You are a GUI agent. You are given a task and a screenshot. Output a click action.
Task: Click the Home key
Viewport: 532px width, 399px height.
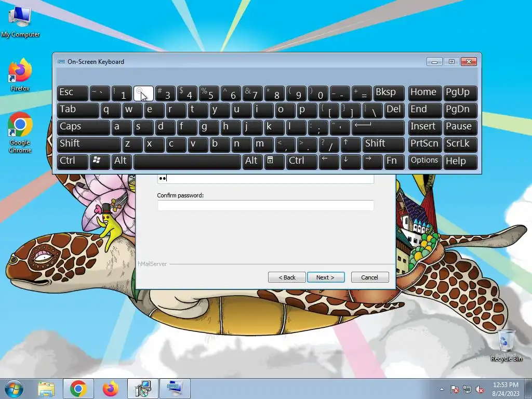[x=425, y=94]
